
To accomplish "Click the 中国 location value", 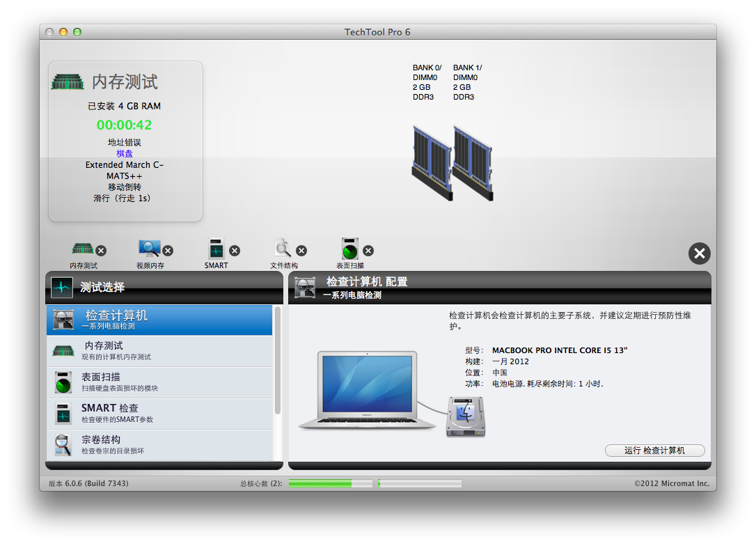I will [x=500, y=373].
